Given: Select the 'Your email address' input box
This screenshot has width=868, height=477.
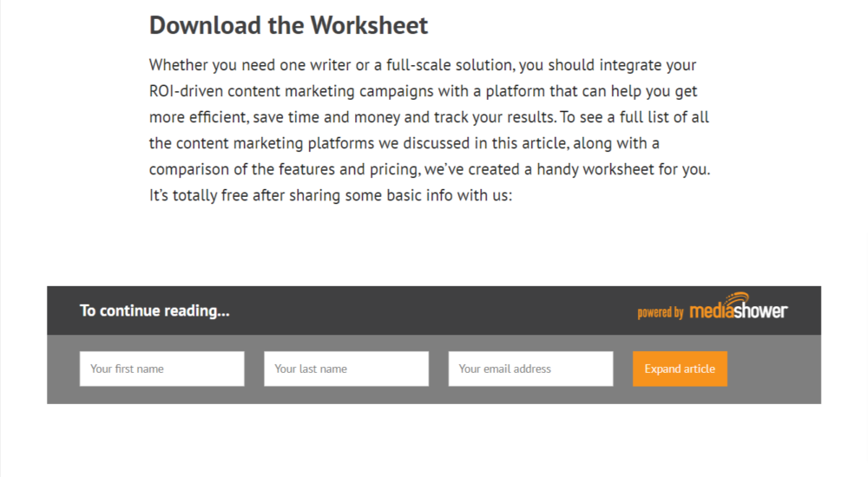Looking at the screenshot, I should pos(530,369).
